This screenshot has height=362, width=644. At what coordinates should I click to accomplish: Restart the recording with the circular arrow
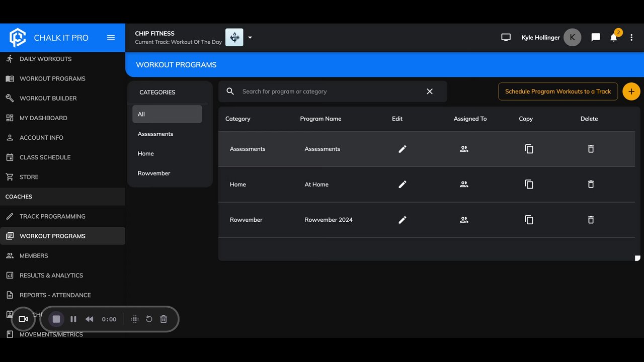coord(149,319)
